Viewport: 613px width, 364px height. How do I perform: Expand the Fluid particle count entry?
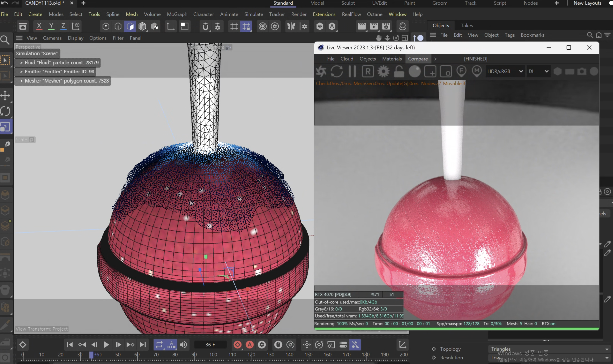tap(21, 63)
